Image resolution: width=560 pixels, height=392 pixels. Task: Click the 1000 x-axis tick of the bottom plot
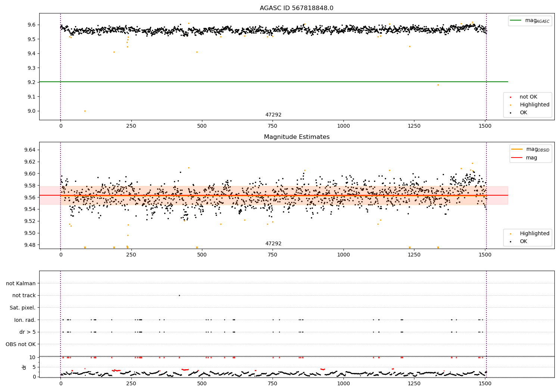click(x=343, y=383)
